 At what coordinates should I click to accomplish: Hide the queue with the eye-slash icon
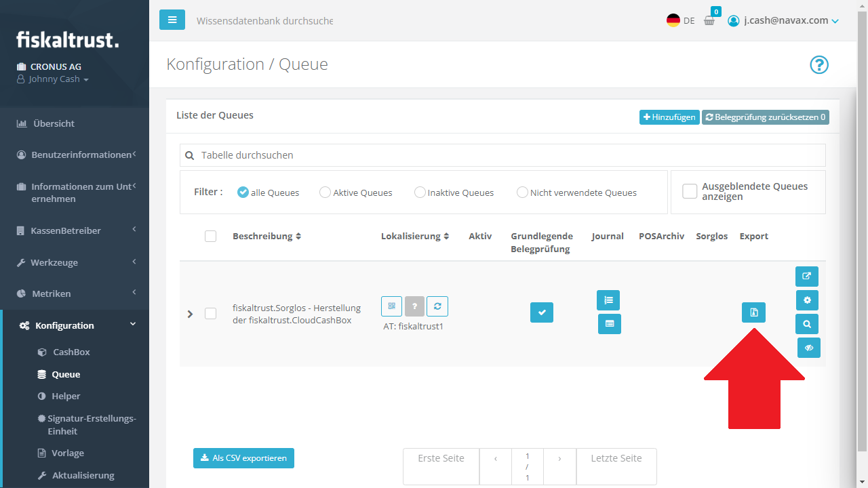click(x=809, y=348)
